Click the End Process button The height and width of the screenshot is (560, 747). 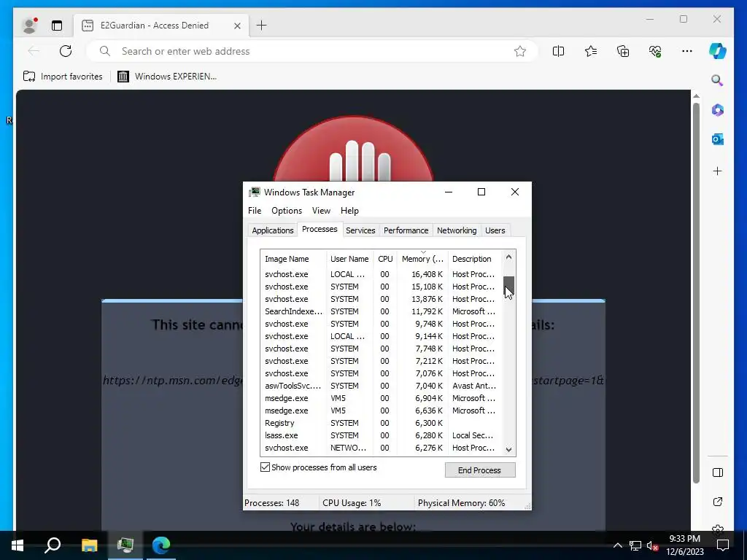click(480, 470)
